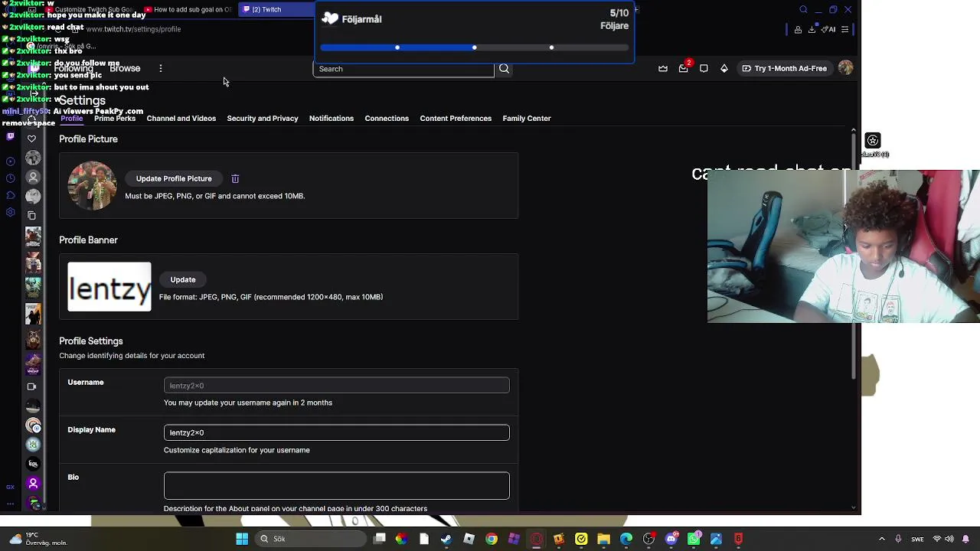Open the Family Center tab
The width and height of the screenshot is (980, 551).
[x=527, y=119]
